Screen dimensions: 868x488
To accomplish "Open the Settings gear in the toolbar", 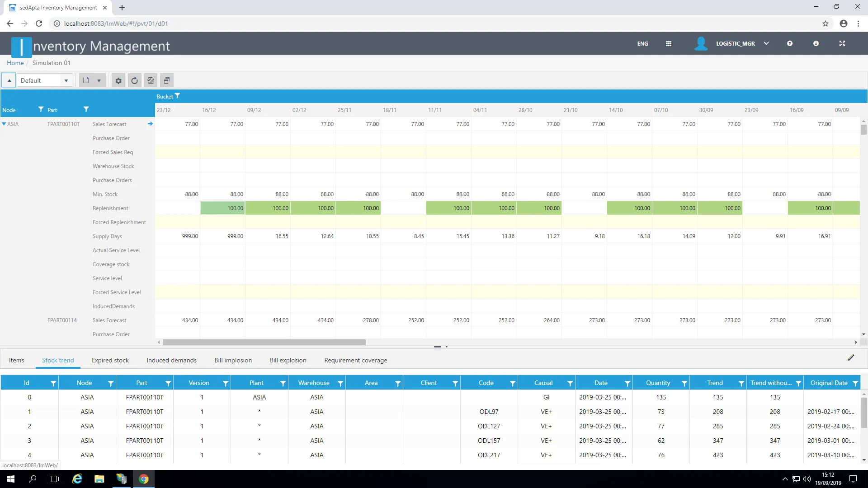I will [x=118, y=80].
